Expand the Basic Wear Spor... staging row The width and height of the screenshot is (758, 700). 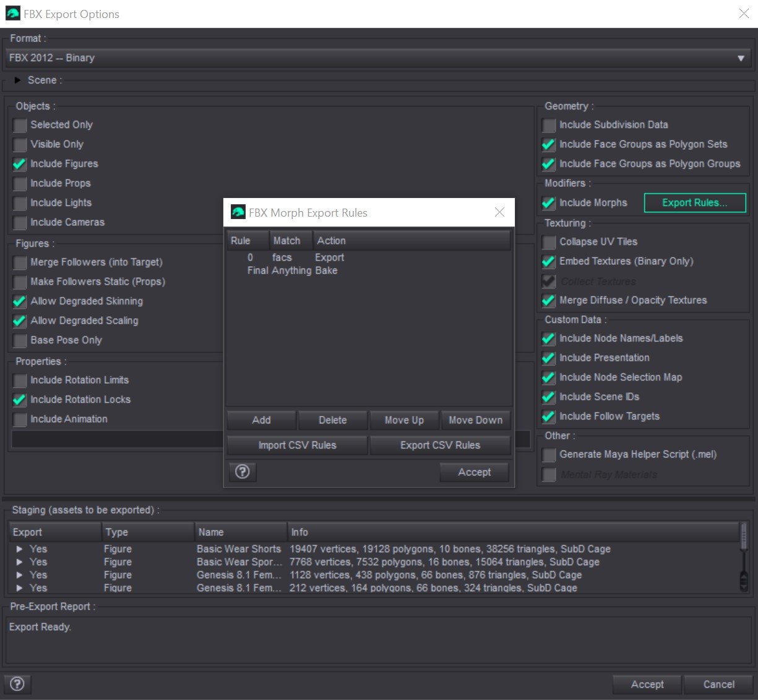(20, 562)
